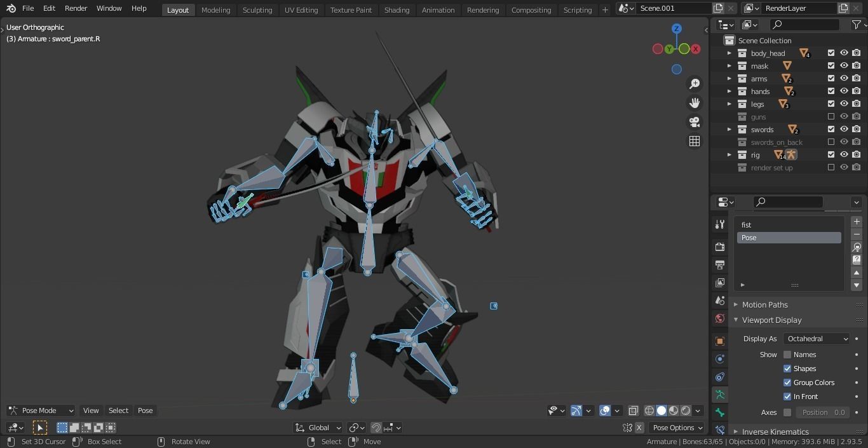Expand the Motion Paths panel
Image resolution: width=868 pixels, height=448 pixels.
pyautogui.click(x=765, y=304)
